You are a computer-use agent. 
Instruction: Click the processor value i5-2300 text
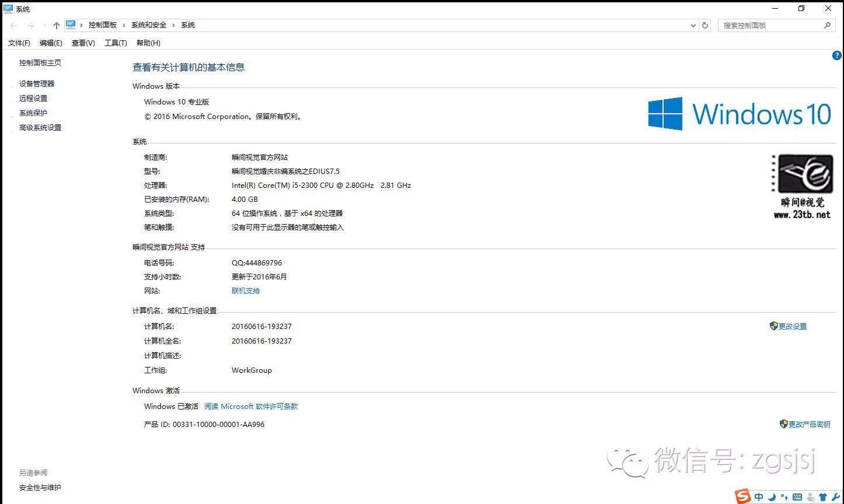(x=321, y=185)
